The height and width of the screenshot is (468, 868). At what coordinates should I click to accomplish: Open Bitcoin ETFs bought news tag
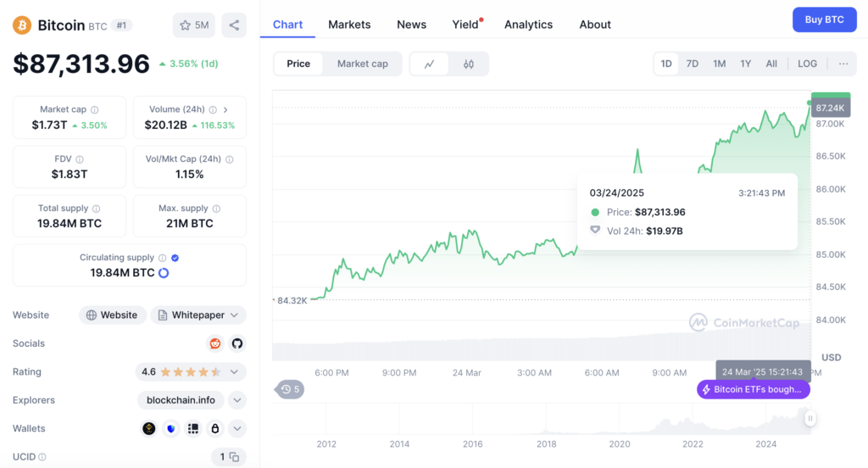(754, 389)
